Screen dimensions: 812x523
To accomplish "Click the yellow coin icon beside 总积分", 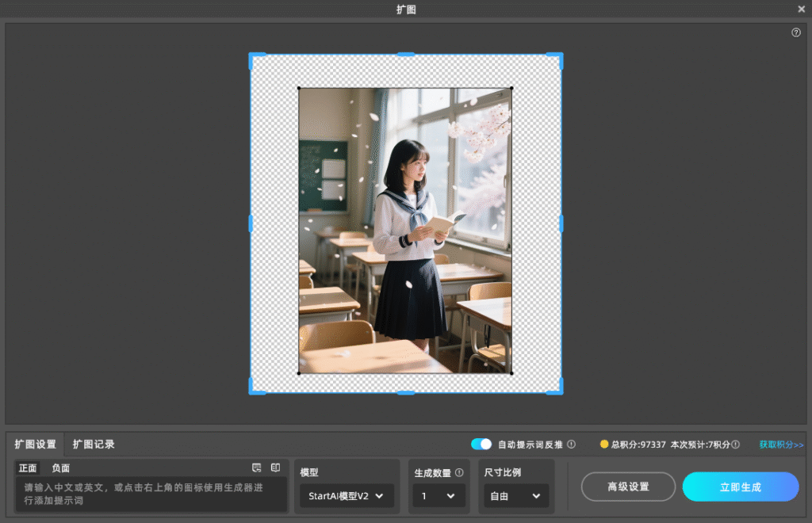I will click(605, 445).
